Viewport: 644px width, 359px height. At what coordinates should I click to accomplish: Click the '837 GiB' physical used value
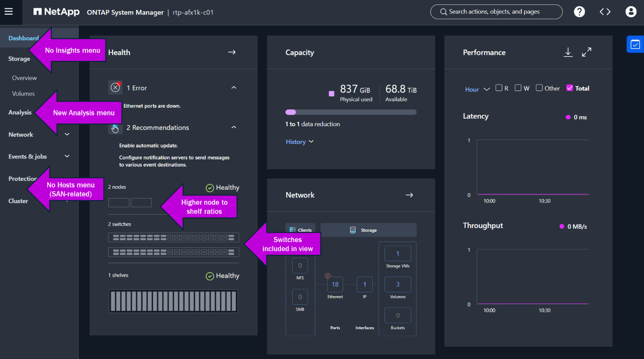pos(355,89)
